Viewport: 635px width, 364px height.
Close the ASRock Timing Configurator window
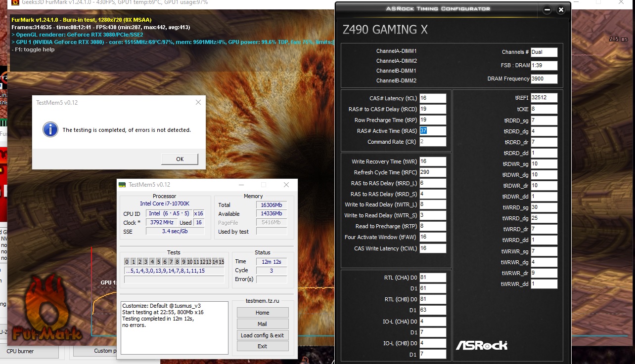coord(561,9)
